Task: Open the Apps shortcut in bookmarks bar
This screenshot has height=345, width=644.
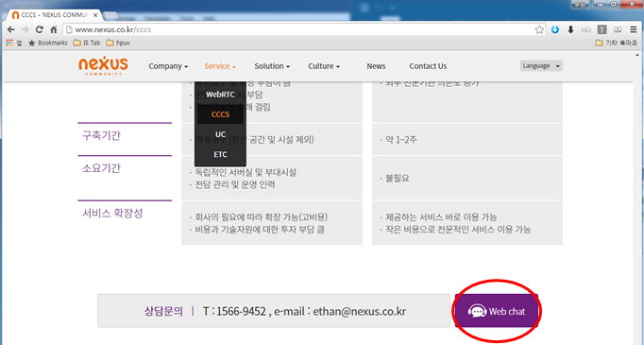Action: click(13, 43)
